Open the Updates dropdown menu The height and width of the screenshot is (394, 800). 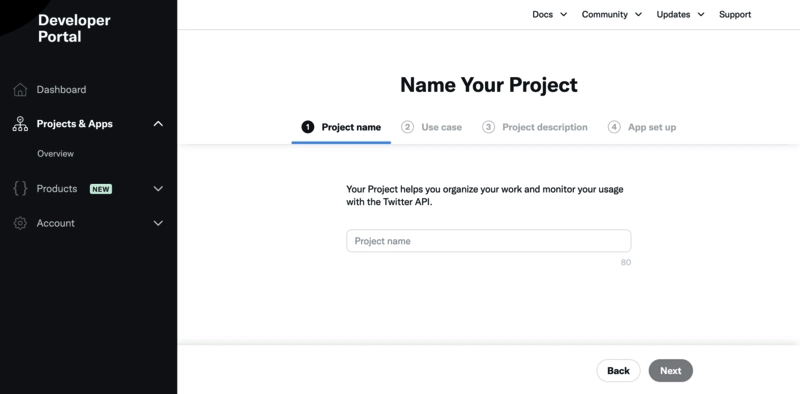tap(680, 14)
